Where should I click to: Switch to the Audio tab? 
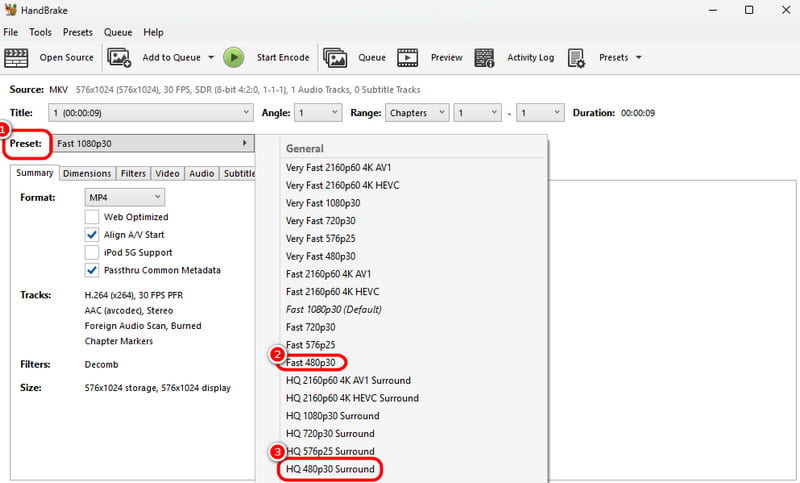[202, 173]
